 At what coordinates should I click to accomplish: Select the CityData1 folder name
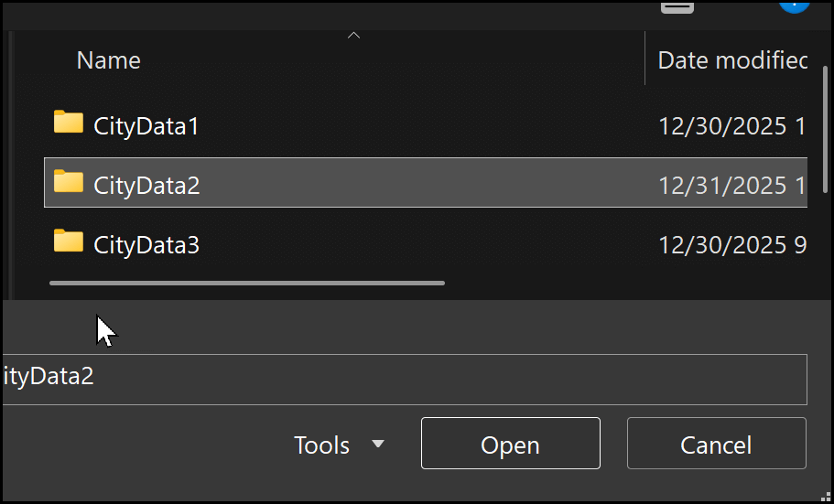(x=146, y=125)
